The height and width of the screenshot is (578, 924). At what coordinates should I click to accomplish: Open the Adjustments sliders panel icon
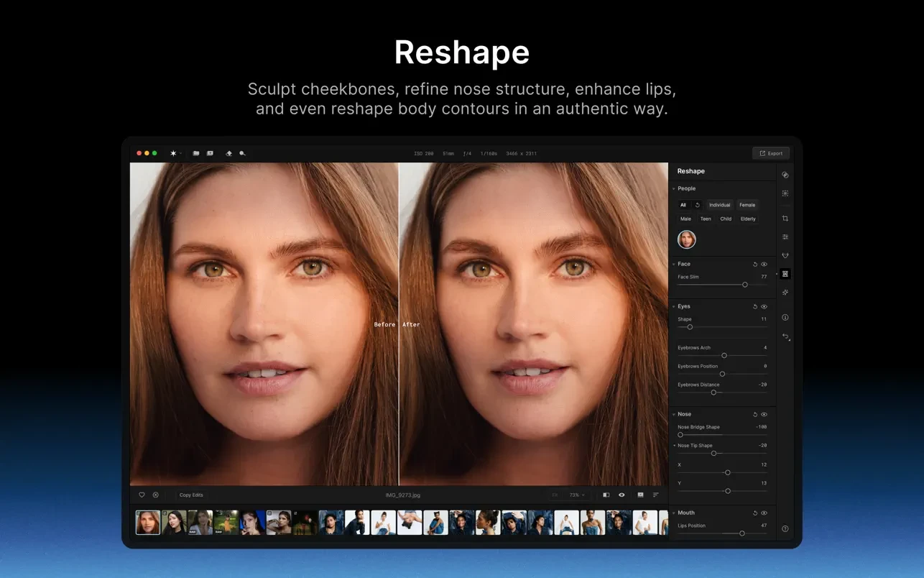pyautogui.click(x=785, y=237)
